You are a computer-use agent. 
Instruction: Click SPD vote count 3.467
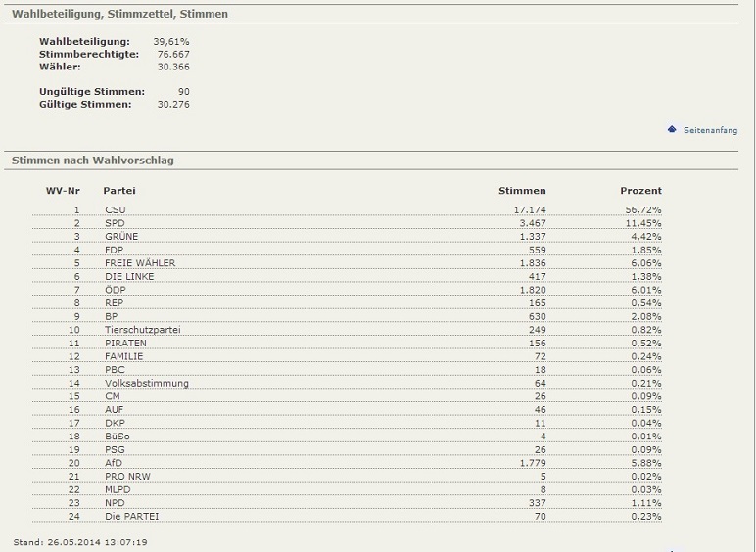coord(533,223)
